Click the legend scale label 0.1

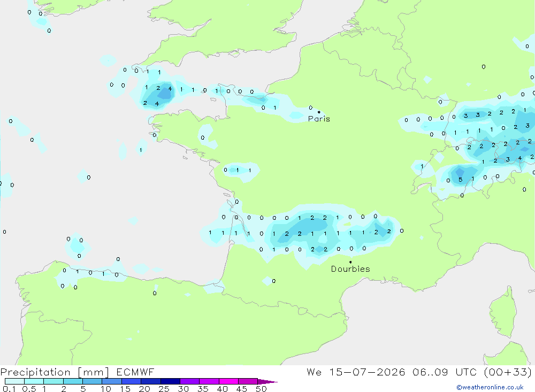coord(9,389)
